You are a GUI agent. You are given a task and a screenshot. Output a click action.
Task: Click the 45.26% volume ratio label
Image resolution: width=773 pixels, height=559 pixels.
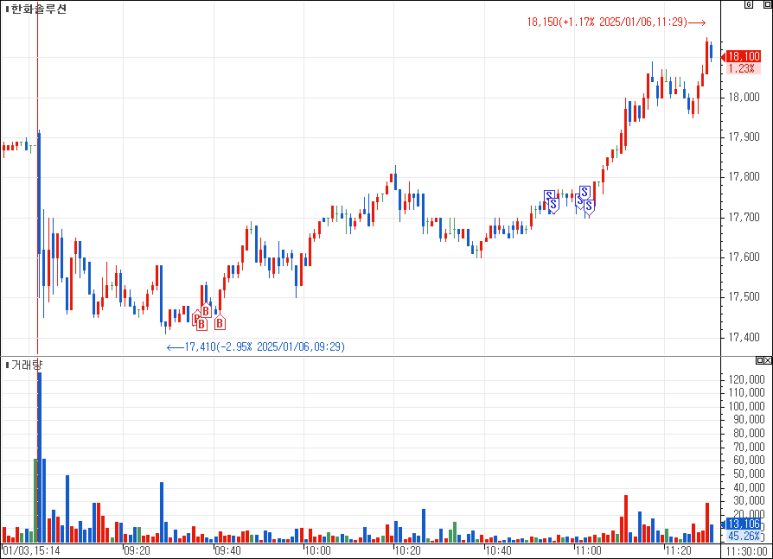(743, 536)
